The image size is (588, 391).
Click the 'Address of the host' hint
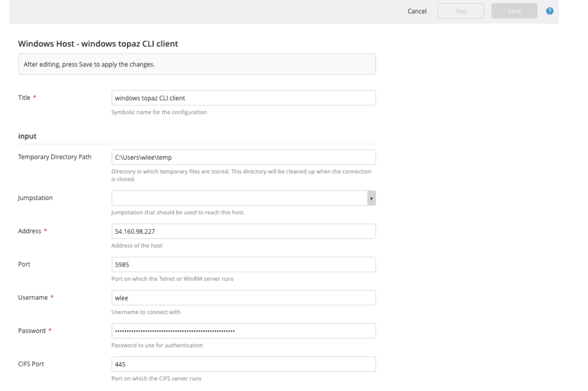click(x=137, y=245)
